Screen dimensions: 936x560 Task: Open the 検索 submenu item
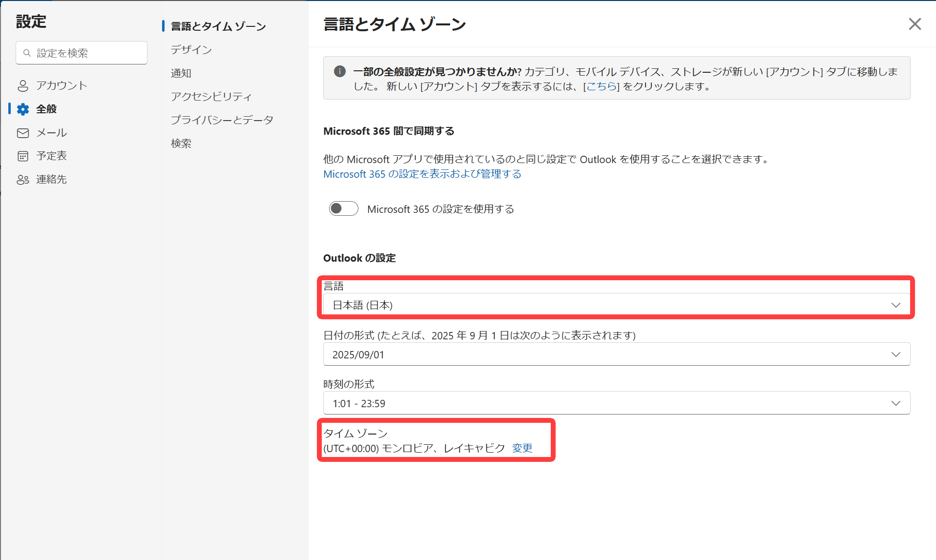tap(181, 143)
